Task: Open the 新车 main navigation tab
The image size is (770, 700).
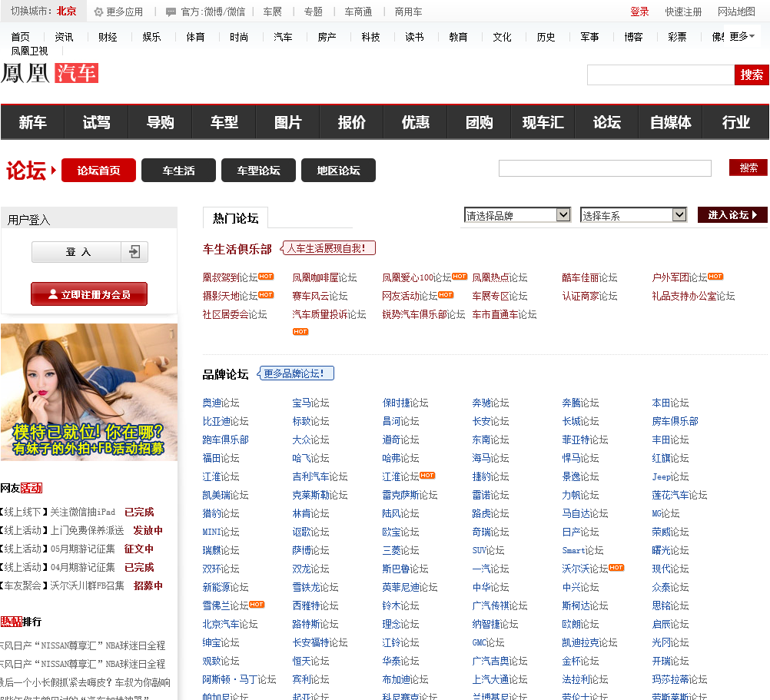Action: 33,122
